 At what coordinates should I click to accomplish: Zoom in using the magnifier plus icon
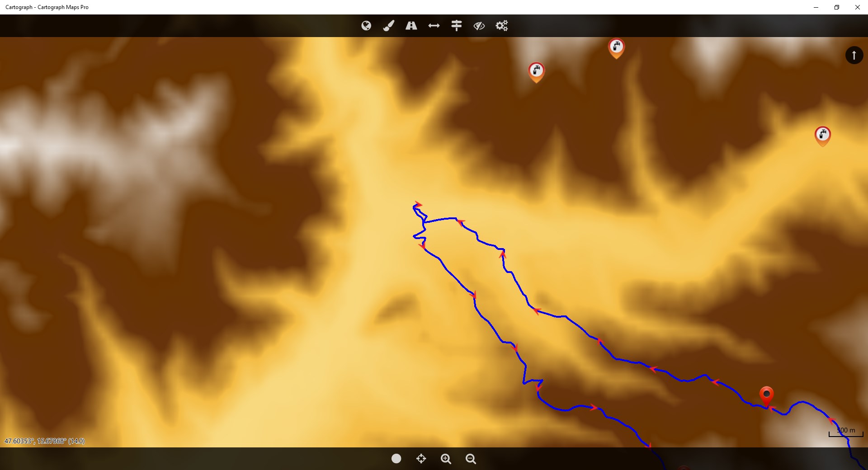(x=446, y=459)
